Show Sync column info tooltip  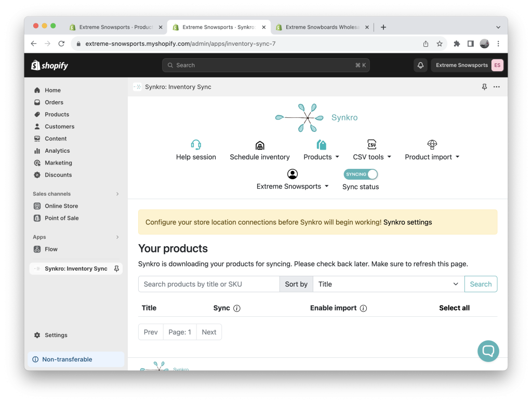coord(237,309)
